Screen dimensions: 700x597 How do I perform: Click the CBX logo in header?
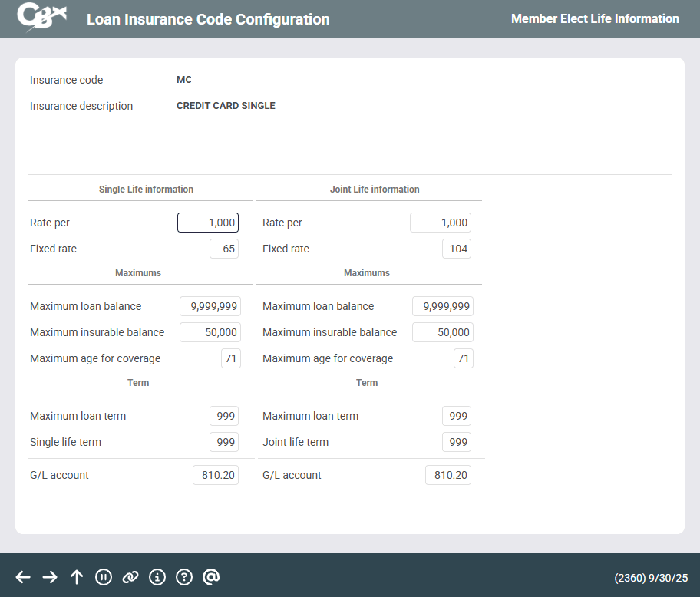tap(41, 18)
